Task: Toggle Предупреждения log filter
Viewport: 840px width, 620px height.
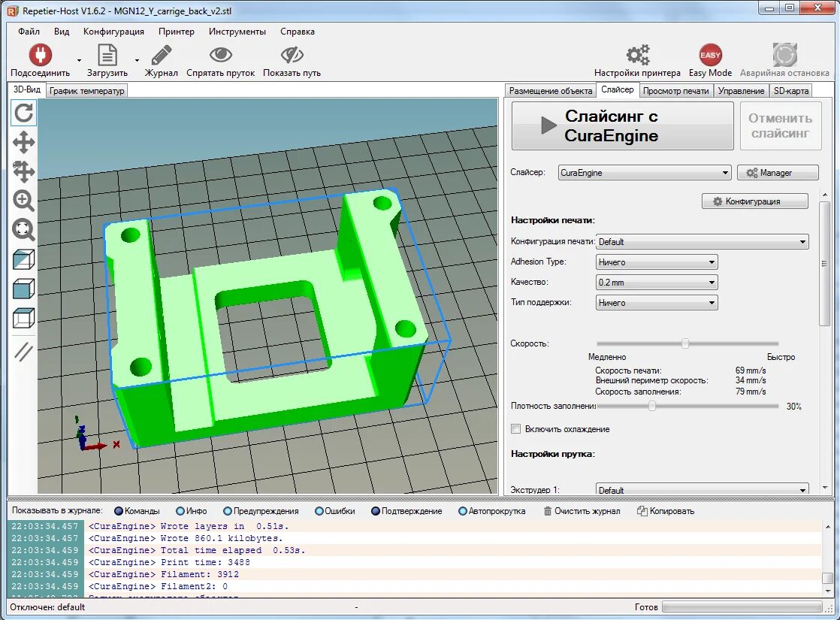Action: (x=261, y=511)
